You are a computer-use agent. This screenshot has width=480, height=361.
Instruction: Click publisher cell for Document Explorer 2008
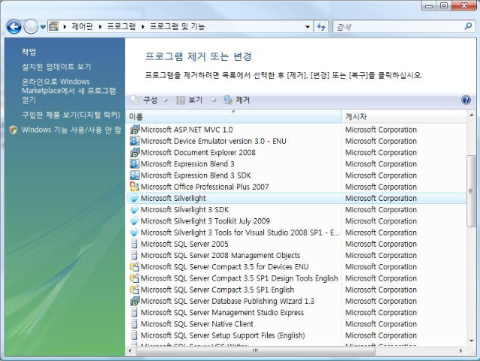point(381,152)
